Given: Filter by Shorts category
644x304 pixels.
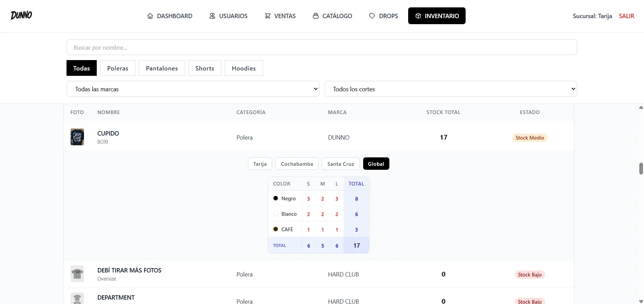Looking at the screenshot, I should (205, 68).
